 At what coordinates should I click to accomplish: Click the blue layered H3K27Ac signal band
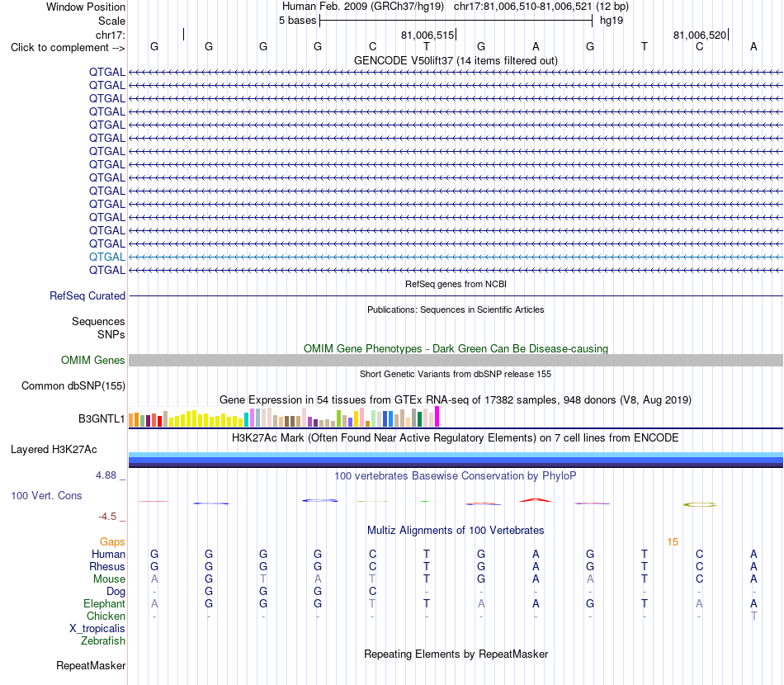(x=456, y=460)
